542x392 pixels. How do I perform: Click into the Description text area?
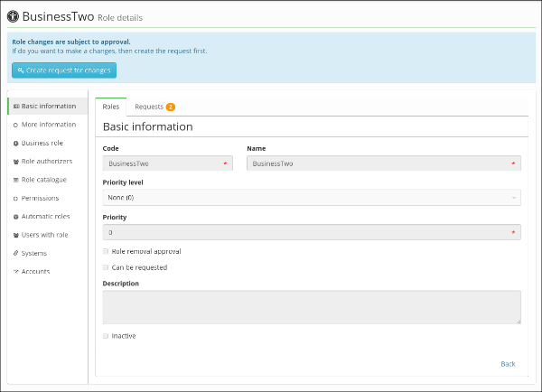point(312,307)
